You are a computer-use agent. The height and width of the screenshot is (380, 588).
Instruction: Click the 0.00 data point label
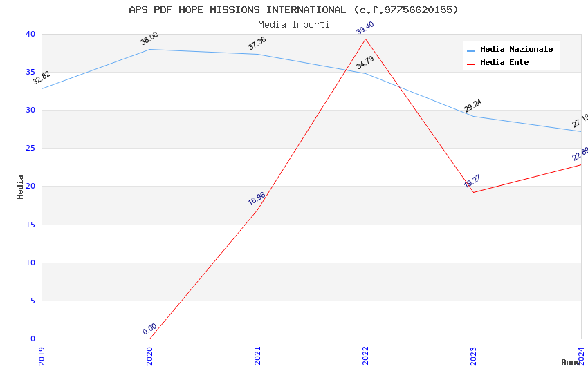coord(149,330)
